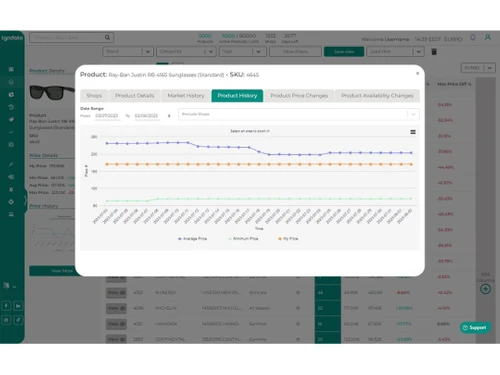Click the Save view button
500x375 pixels.
tap(344, 52)
